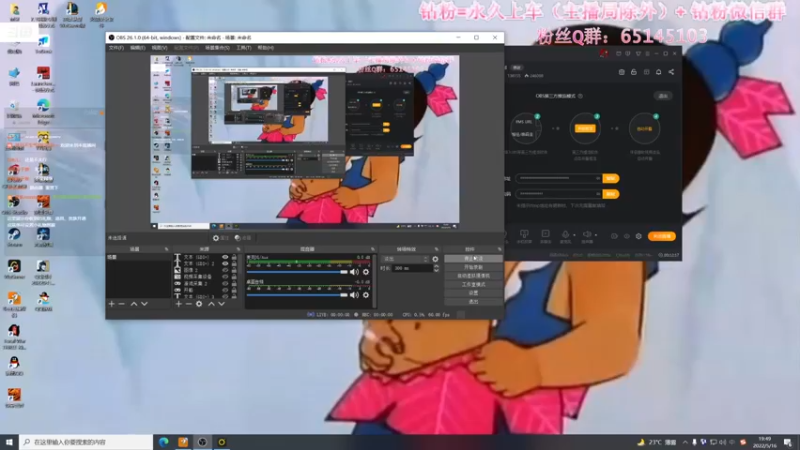Open the 文件(F) menu in OBS
Screen dimensions: 800x450
pos(116,47)
